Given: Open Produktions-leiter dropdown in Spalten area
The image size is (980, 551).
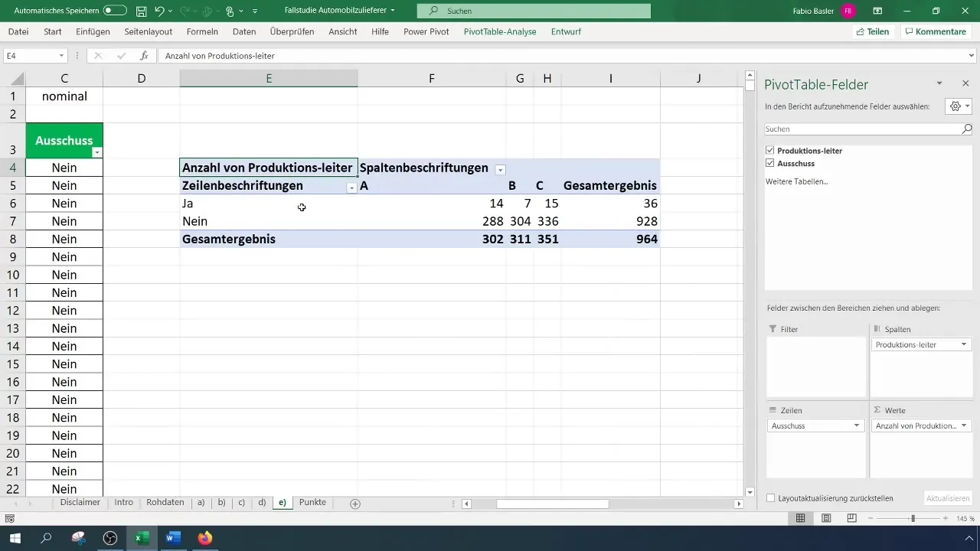Looking at the screenshot, I should 964,345.
